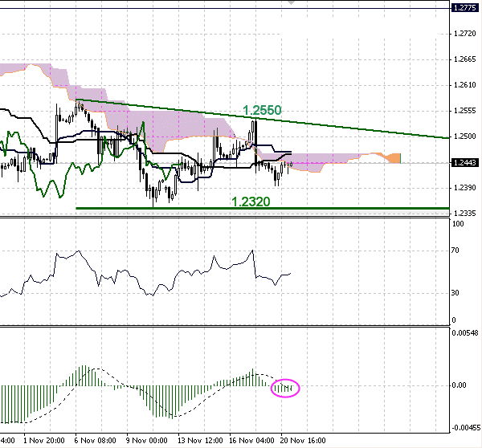This screenshot has width=482, height=448.
Task: Click the 9 Nov 00:00 time label
Action: tap(147, 441)
